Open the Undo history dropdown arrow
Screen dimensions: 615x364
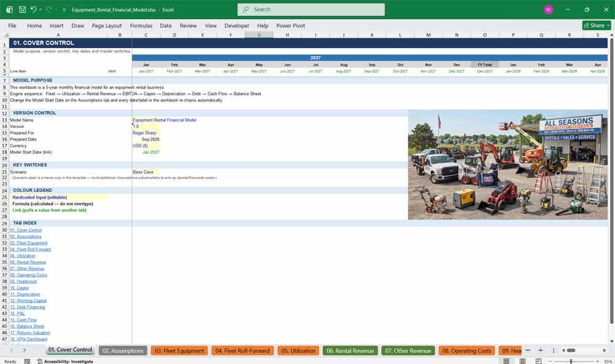pyautogui.click(x=41, y=9)
